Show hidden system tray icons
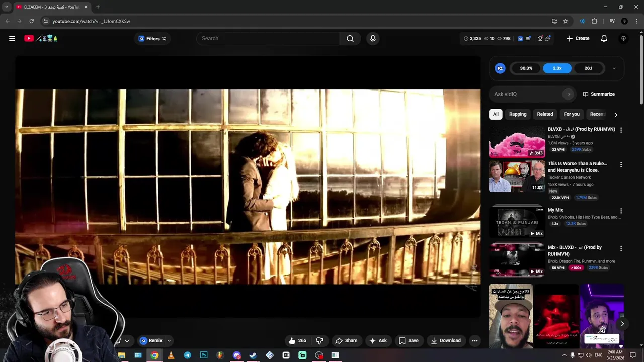Image resolution: width=644 pixels, height=362 pixels. point(564,355)
